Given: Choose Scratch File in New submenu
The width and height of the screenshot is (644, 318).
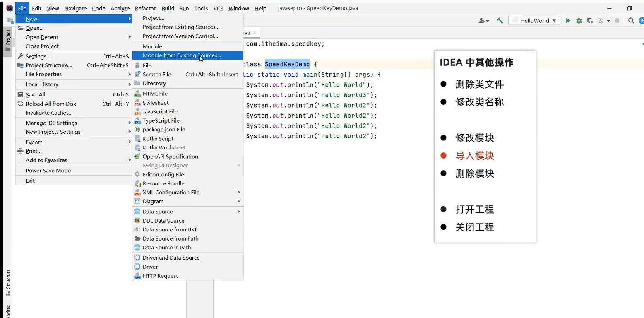Looking at the screenshot, I should pyautogui.click(x=187, y=75).
